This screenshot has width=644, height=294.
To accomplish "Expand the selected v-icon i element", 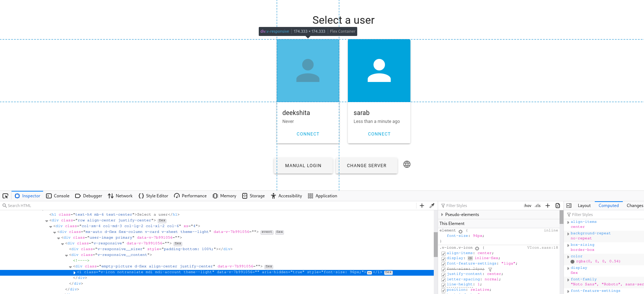I will click(74, 272).
